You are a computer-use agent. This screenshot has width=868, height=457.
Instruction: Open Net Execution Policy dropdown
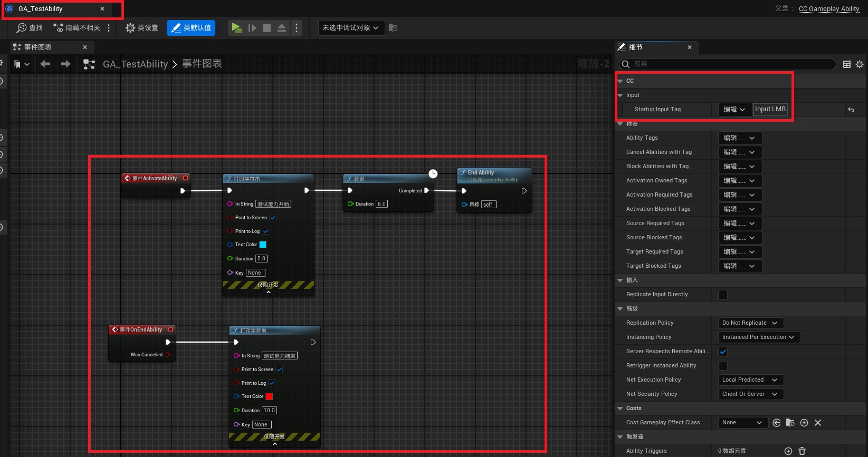(x=750, y=380)
